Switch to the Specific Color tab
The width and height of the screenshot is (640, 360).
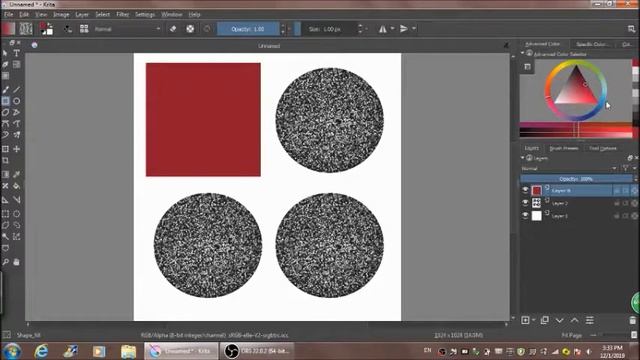pos(592,44)
